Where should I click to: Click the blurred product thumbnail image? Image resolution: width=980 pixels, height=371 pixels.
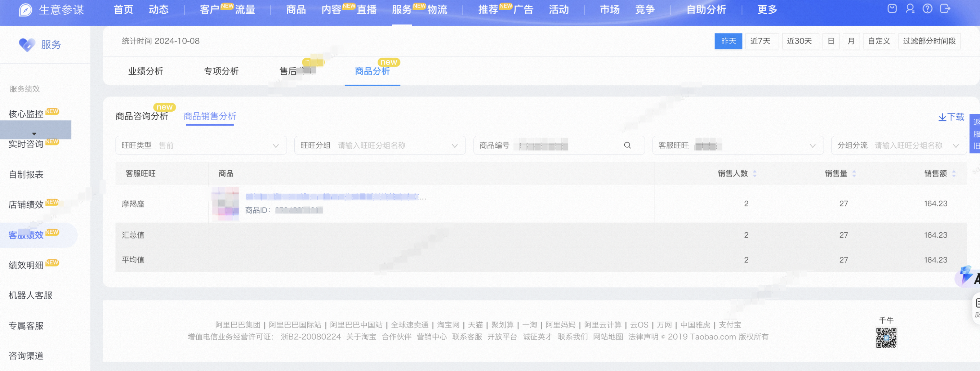point(225,204)
